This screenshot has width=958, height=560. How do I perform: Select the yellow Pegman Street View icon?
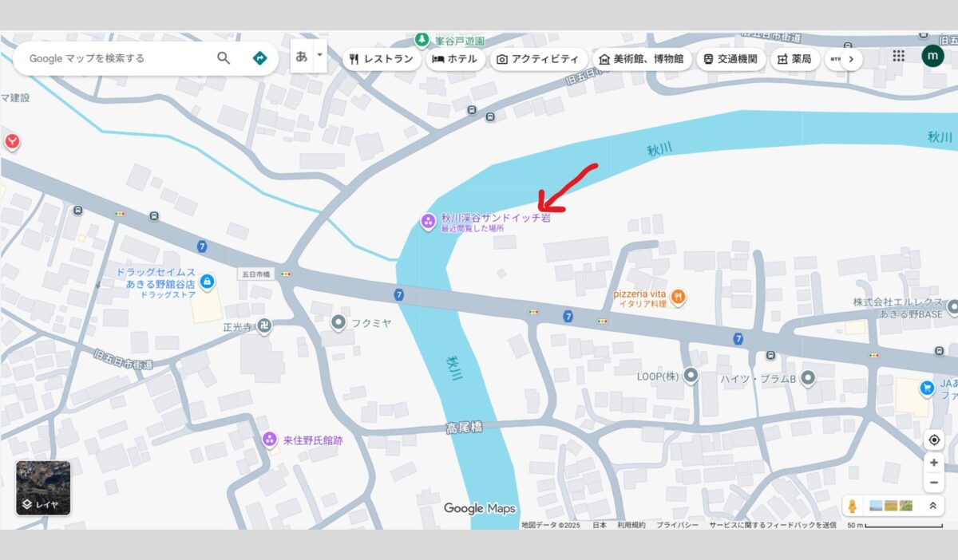853,506
